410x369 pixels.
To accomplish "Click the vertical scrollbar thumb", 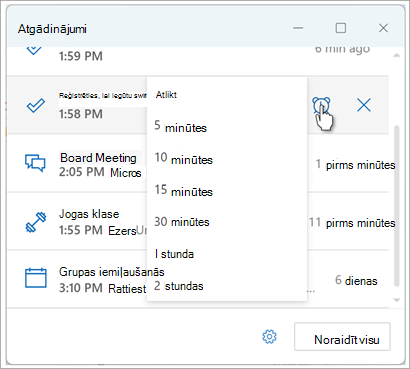I will (397, 206).
